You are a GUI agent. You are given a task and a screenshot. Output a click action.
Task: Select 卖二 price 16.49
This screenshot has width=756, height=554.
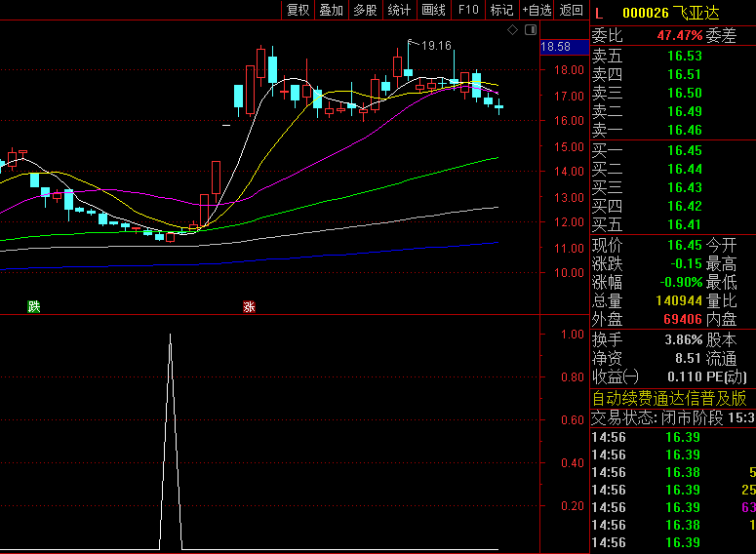pyautogui.click(x=684, y=111)
